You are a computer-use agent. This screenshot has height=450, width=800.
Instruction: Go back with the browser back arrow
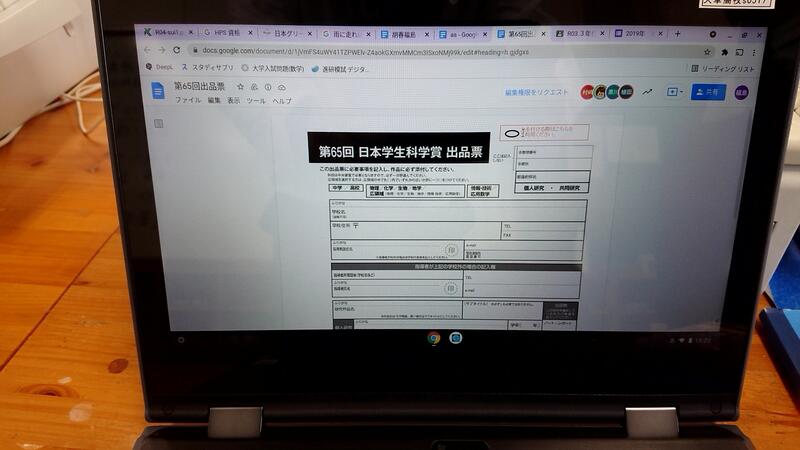tap(147, 48)
